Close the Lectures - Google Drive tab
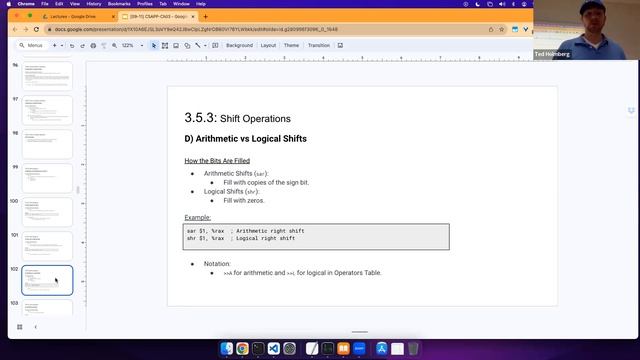Viewport: 640px width, 360px height. point(113,16)
